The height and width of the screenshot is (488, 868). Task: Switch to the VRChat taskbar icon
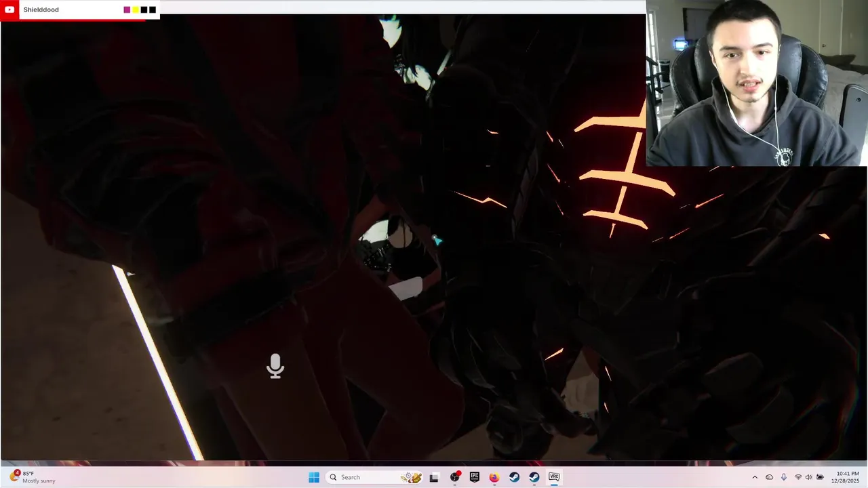coord(554,477)
